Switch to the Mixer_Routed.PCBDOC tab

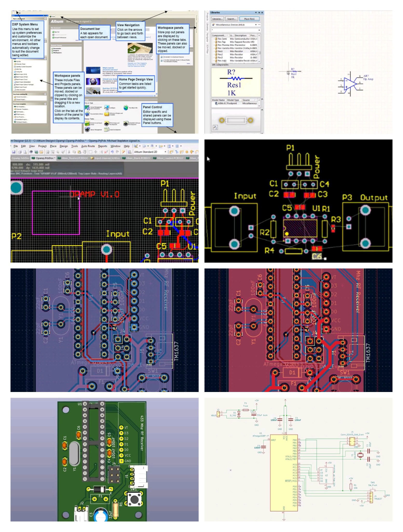pos(73,158)
